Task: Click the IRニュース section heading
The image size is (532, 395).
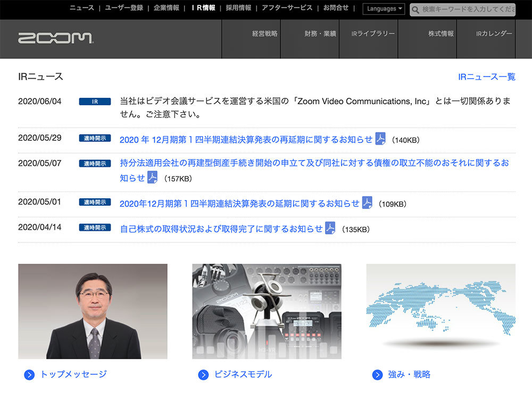Action: [x=40, y=77]
